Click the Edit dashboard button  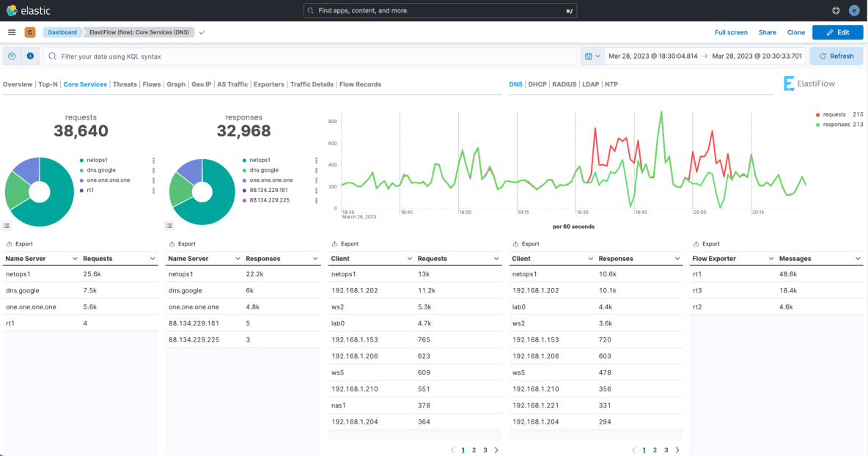point(837,32)
